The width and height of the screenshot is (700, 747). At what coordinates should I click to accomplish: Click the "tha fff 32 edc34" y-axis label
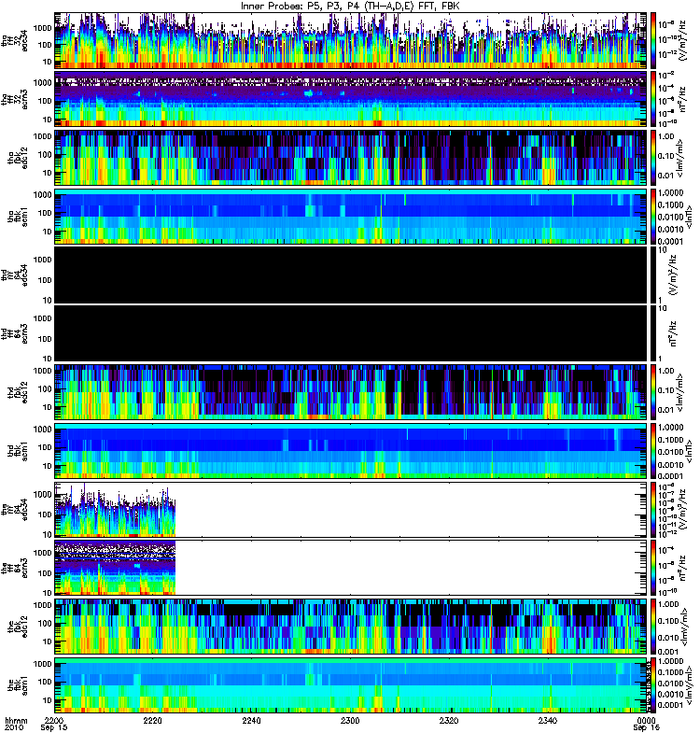point(15,41)
